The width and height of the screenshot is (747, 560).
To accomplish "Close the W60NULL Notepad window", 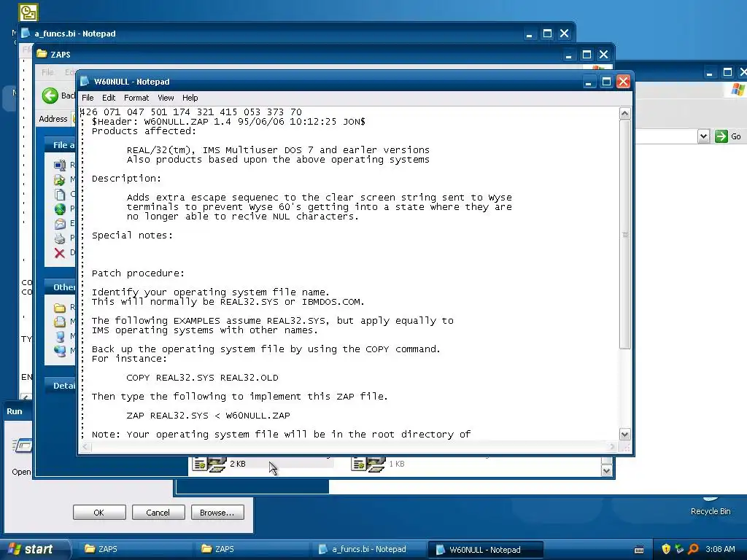I will [x=623, y=82].
